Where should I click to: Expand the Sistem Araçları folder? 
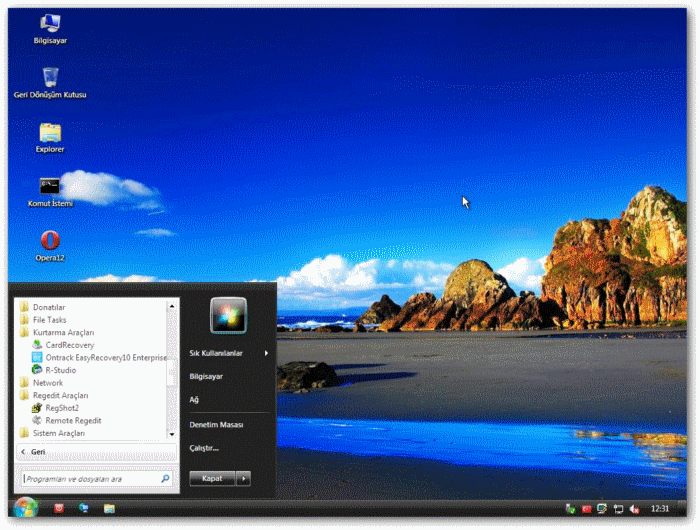coord(58,433)
